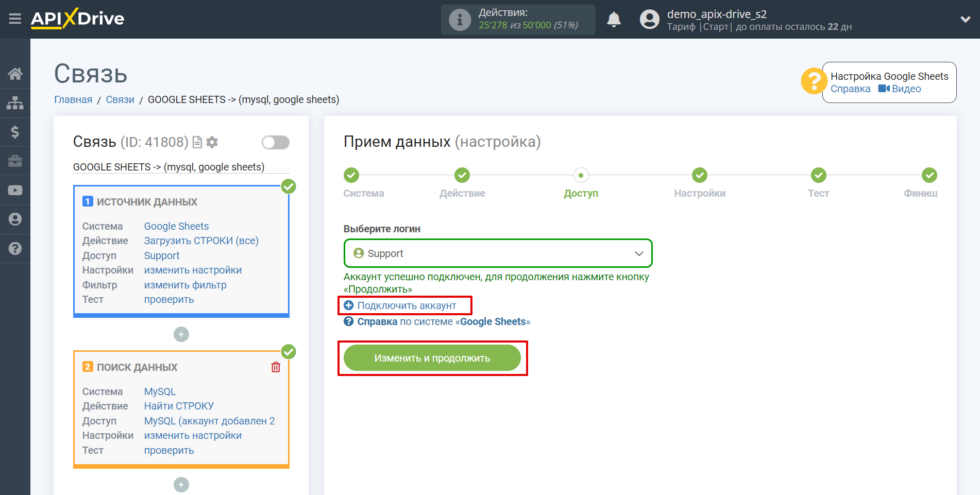
Task: Click Загрузить СТРОКИ (все) action link
Action: coord(201,241)
